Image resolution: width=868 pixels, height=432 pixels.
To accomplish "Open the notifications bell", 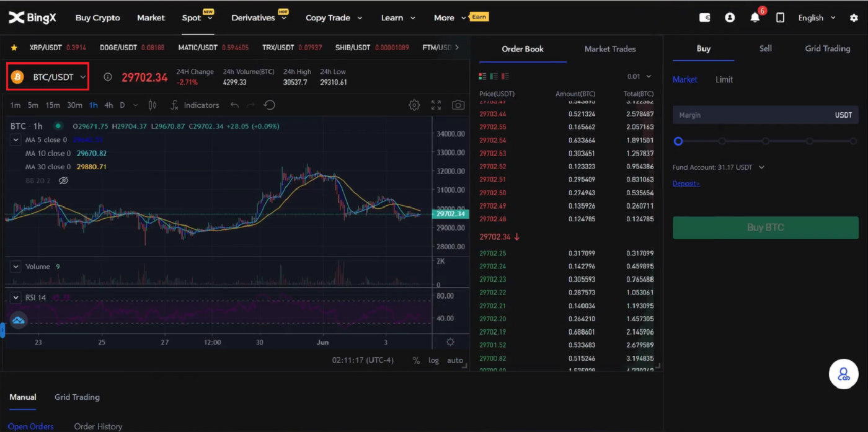I will 755,18.
